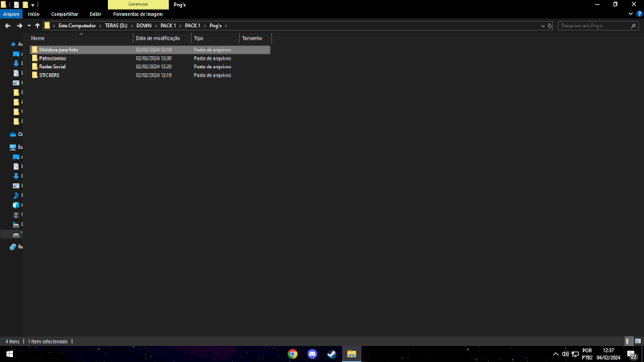Click the date 02/02/2024 12:30
Viewport: 644px width, 362px height.
click(154, 58)
